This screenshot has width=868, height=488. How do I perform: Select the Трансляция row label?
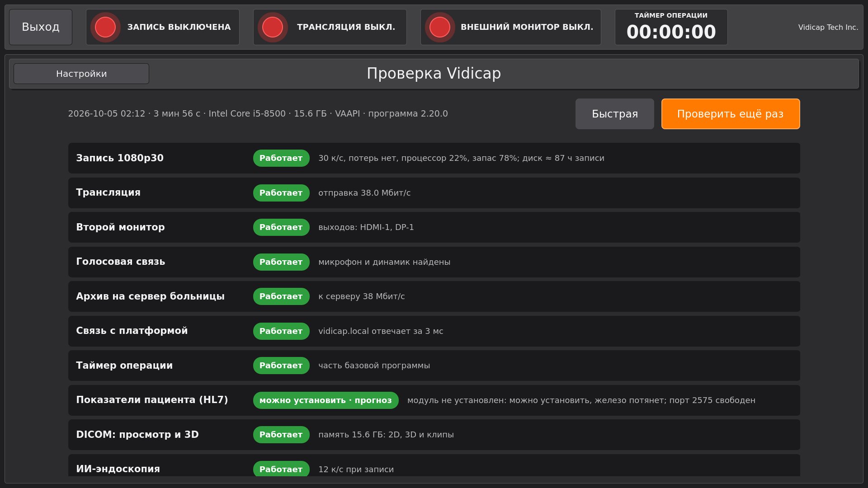point(108,192)
